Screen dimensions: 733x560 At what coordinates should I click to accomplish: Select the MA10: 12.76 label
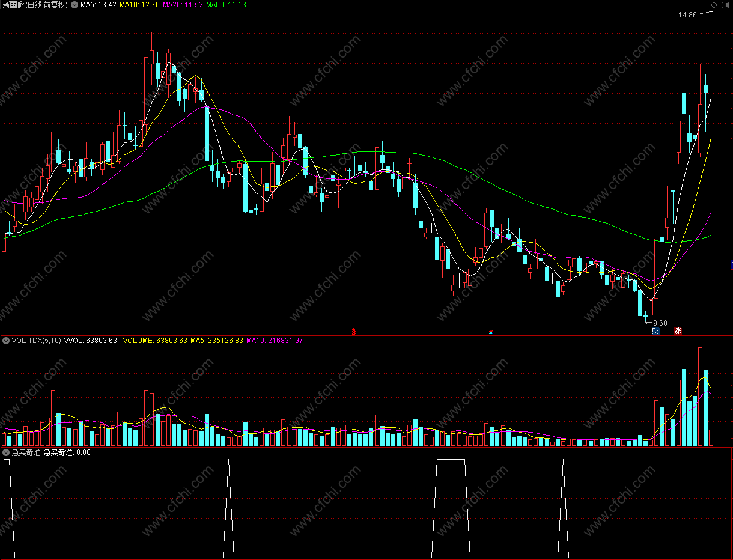pos(140,5)
